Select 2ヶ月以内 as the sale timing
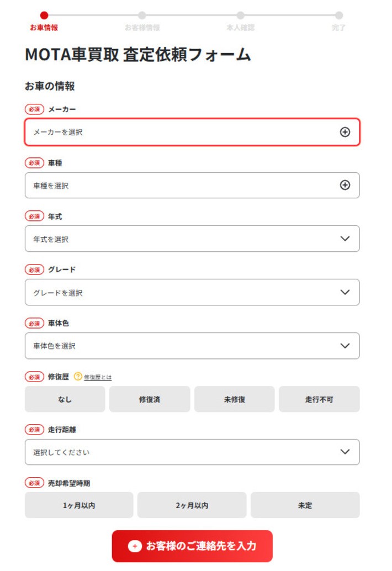 (x=192, y=505)
